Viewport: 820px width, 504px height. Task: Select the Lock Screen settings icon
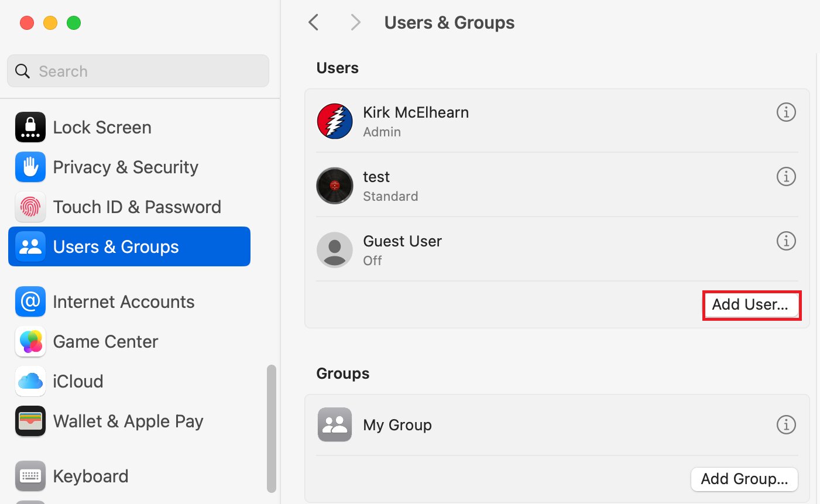(x=30, y=127)
